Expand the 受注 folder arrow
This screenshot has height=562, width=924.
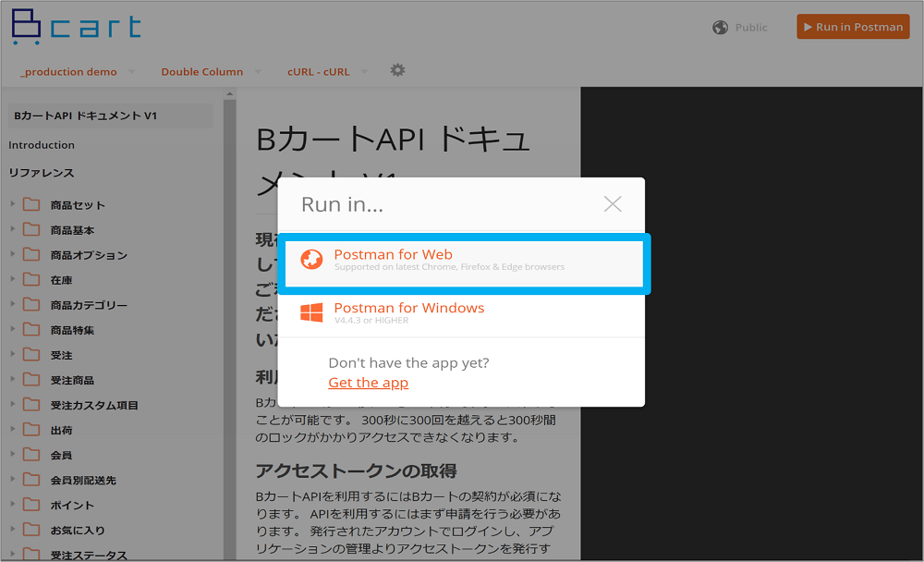[x=12, y=354]
